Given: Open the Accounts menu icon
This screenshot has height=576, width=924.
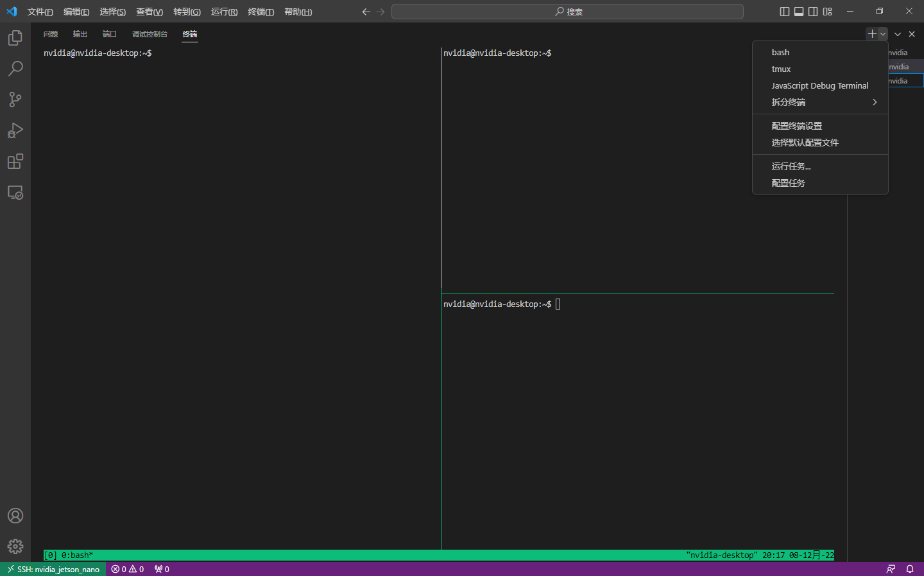Looking at the screenshot, I should tap(15, 516).
